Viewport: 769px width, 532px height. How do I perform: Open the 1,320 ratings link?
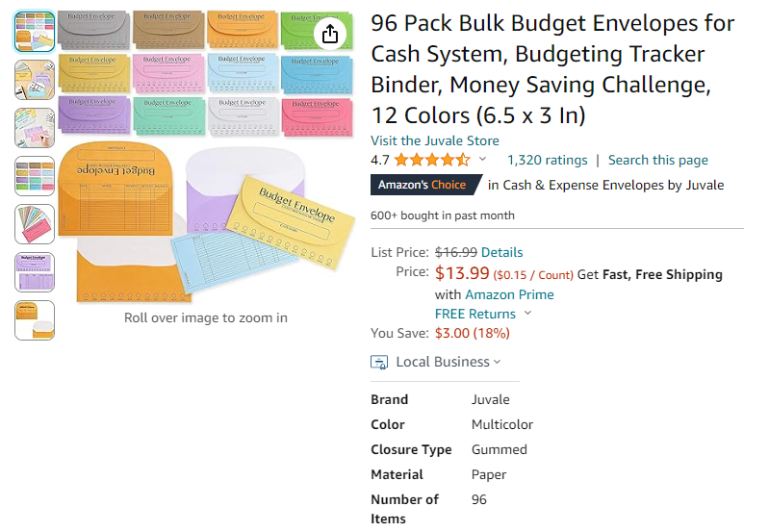click(x=547, y=161)
